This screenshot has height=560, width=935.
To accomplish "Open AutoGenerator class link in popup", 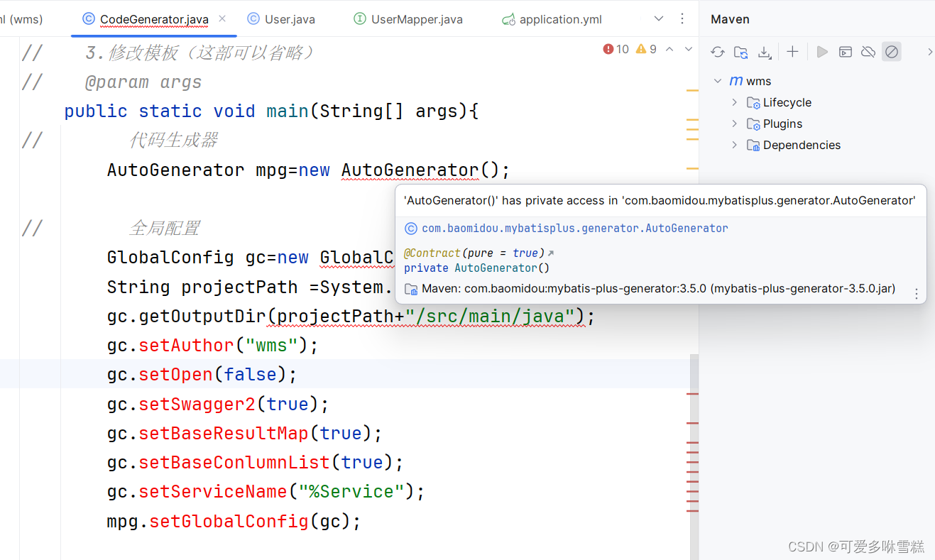I will 575,229.
